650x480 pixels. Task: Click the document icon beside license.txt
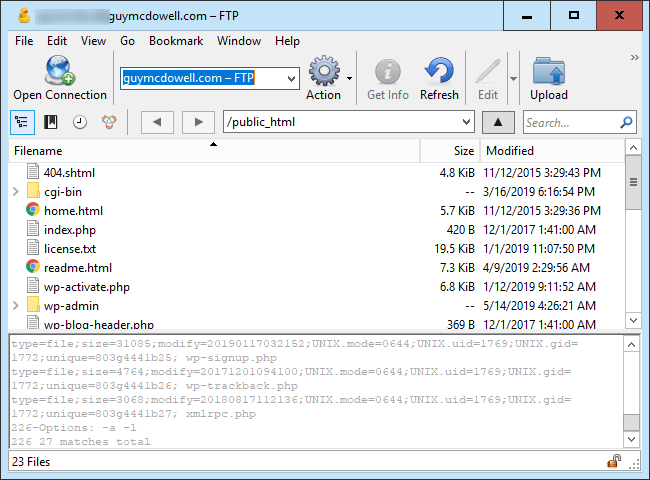tap(33, 248)
